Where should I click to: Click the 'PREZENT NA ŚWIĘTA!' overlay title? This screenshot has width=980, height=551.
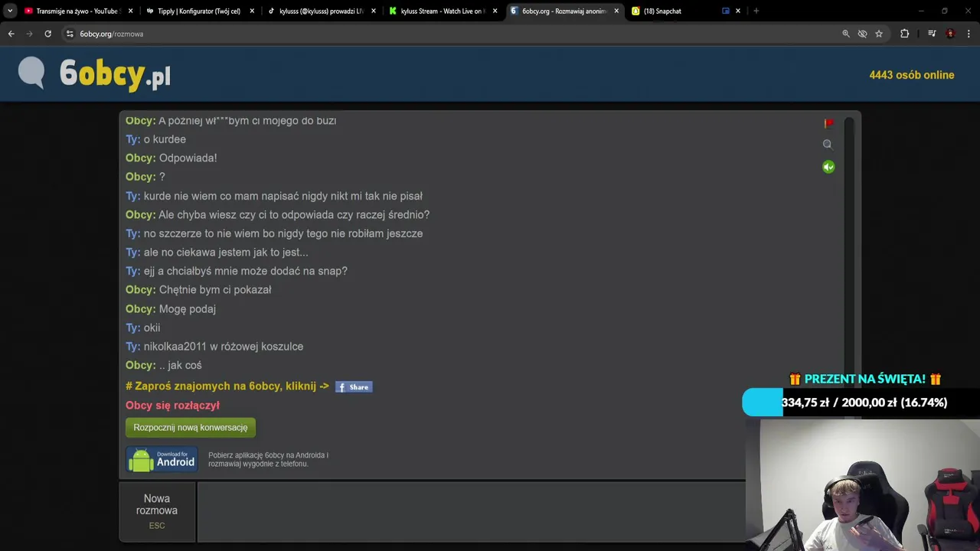tap(865, 379)
